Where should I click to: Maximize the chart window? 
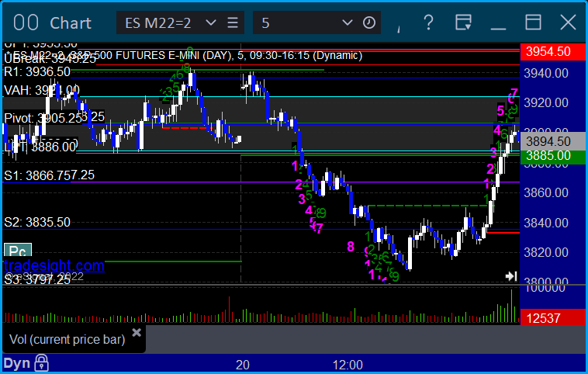tap(533, 23)
